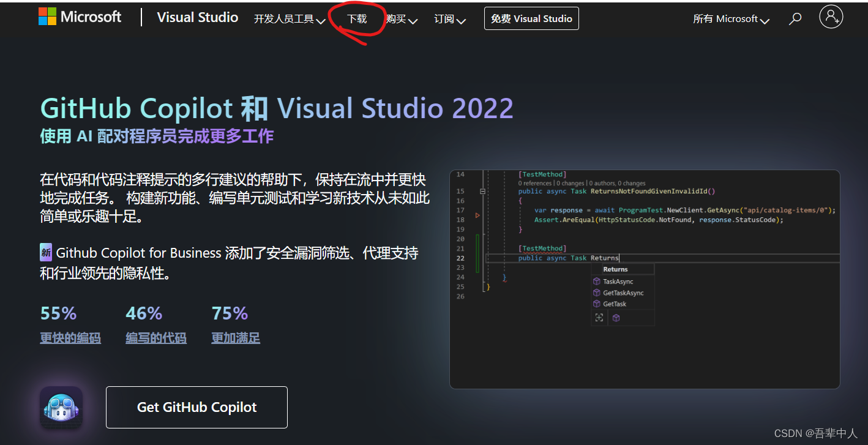Expand the 所有 Microsoft dropdown
868x445 pixels.
coord(731,20)
